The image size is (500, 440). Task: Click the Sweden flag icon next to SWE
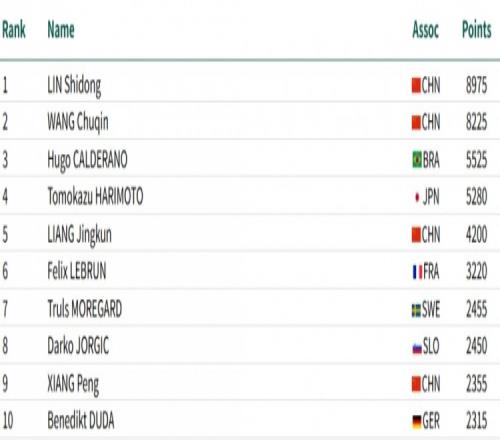coord(416,310)
